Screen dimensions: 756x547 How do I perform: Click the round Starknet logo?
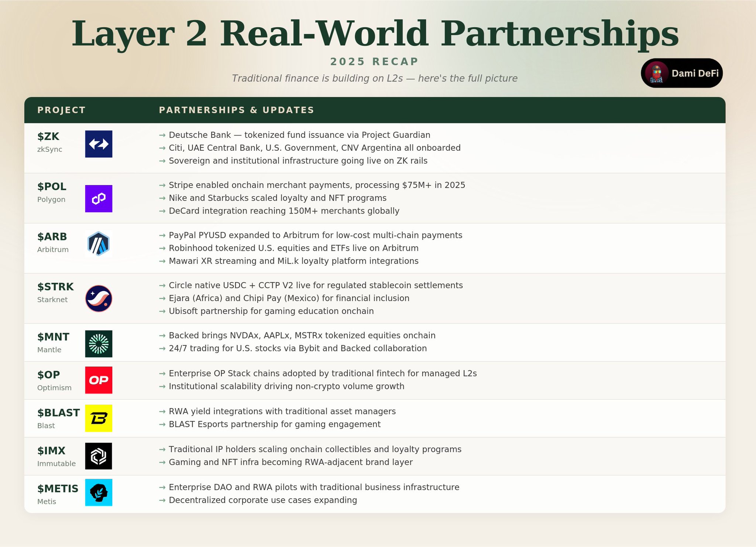(99, 298)
